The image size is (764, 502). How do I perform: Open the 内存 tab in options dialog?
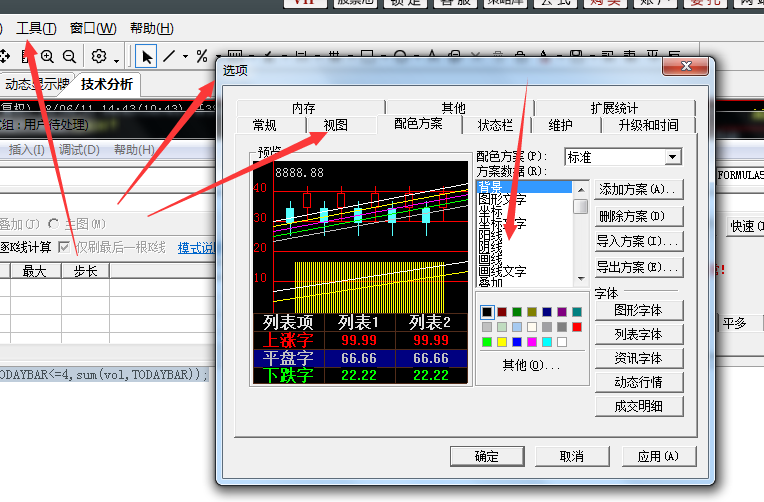click(x=304, y=108)
